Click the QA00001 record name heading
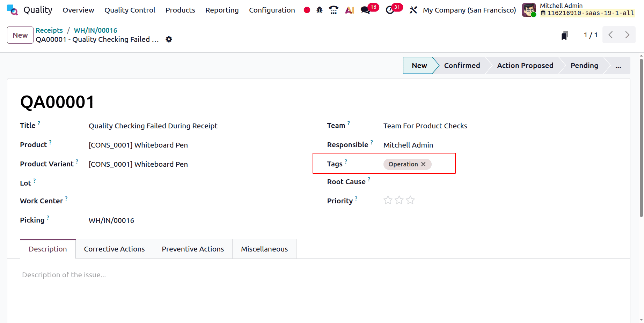This screenshot has height=323, width=644. (58, 102)
